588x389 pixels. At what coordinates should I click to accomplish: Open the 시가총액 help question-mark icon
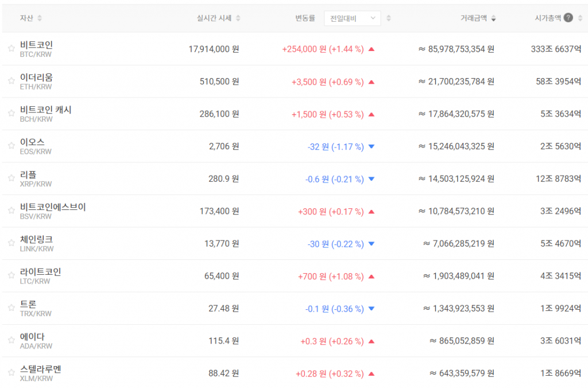pos(568,18)
